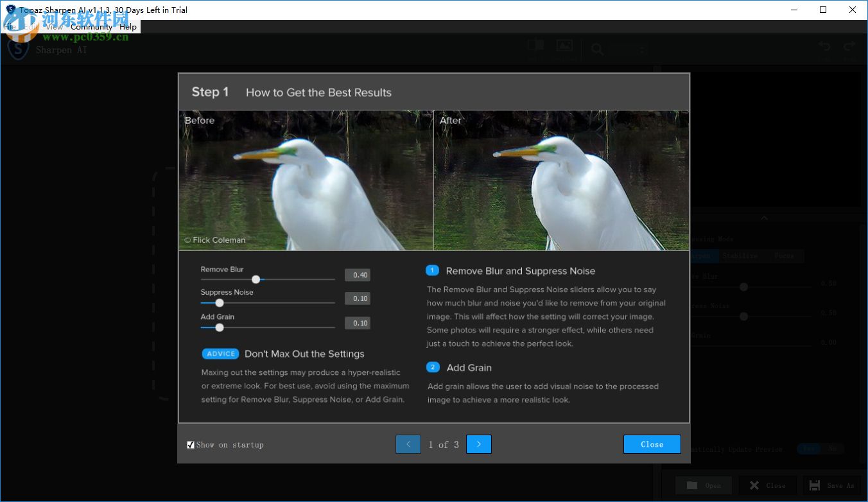Click the Sharpen AI shield logo
Viewport: 868px width, 502px height.
(18, 49)
